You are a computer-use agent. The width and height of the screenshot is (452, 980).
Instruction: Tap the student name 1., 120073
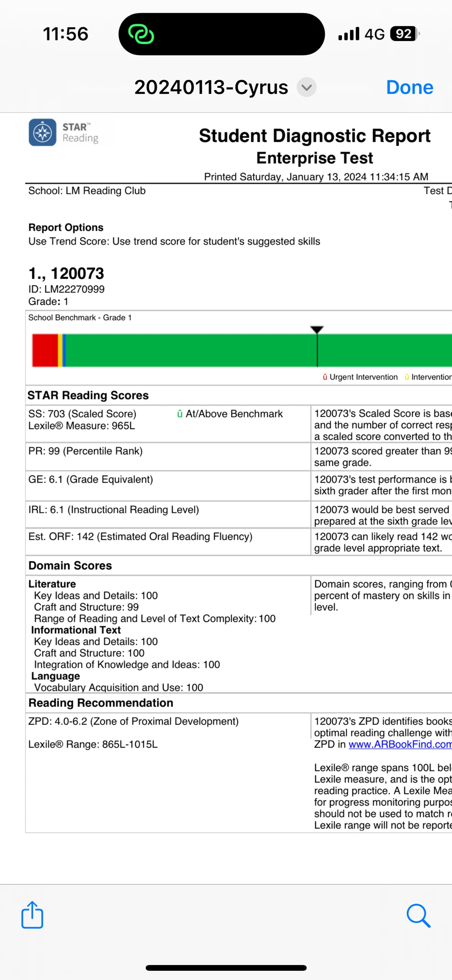pyautogui.click(x=66, y=273)
